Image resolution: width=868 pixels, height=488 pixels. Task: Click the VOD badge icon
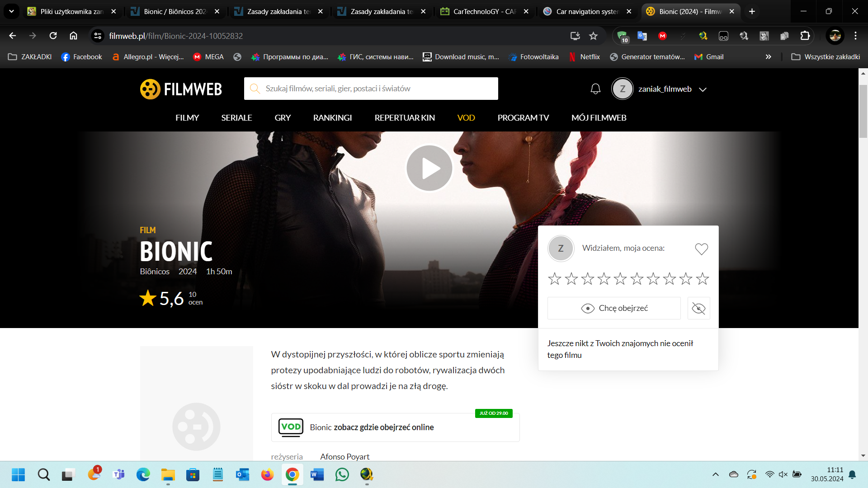[x=291, y=427]
